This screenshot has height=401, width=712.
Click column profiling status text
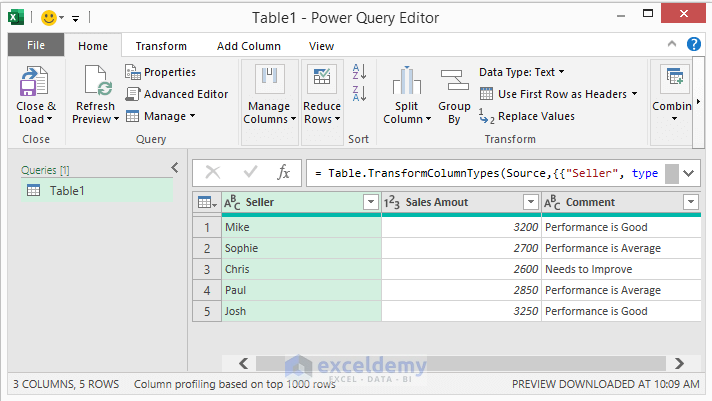pos(234,384)
